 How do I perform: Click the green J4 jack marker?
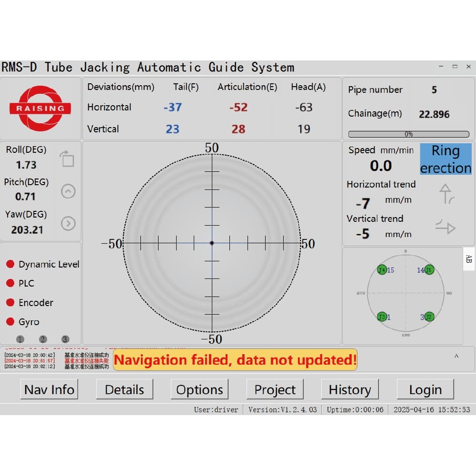[x=382, y=269]
